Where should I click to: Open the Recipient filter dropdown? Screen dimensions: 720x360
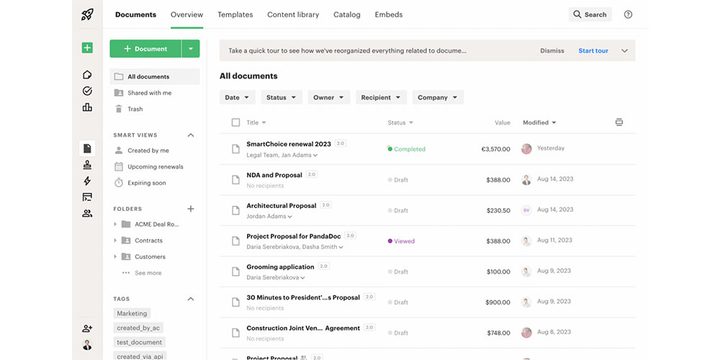381,97
